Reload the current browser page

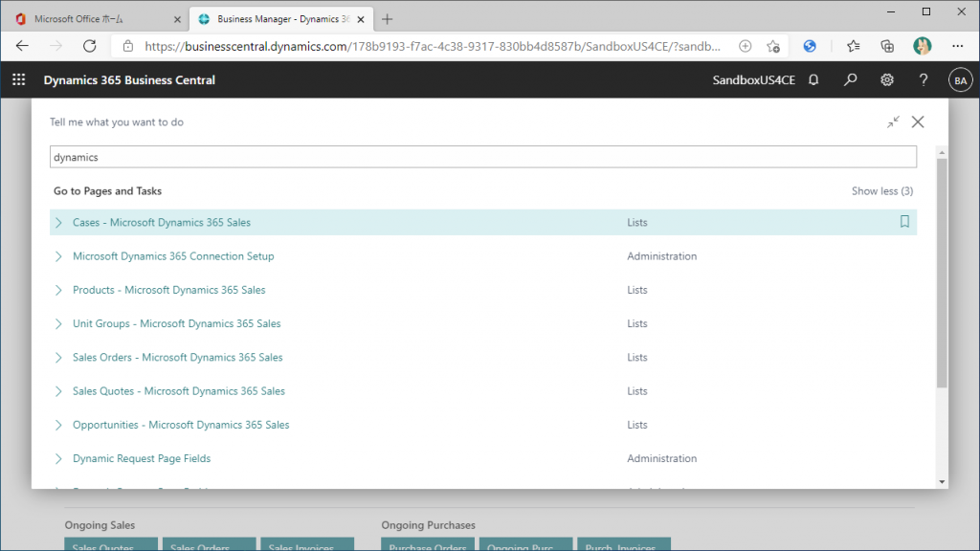pyautogui.click(x=89, y=46)
